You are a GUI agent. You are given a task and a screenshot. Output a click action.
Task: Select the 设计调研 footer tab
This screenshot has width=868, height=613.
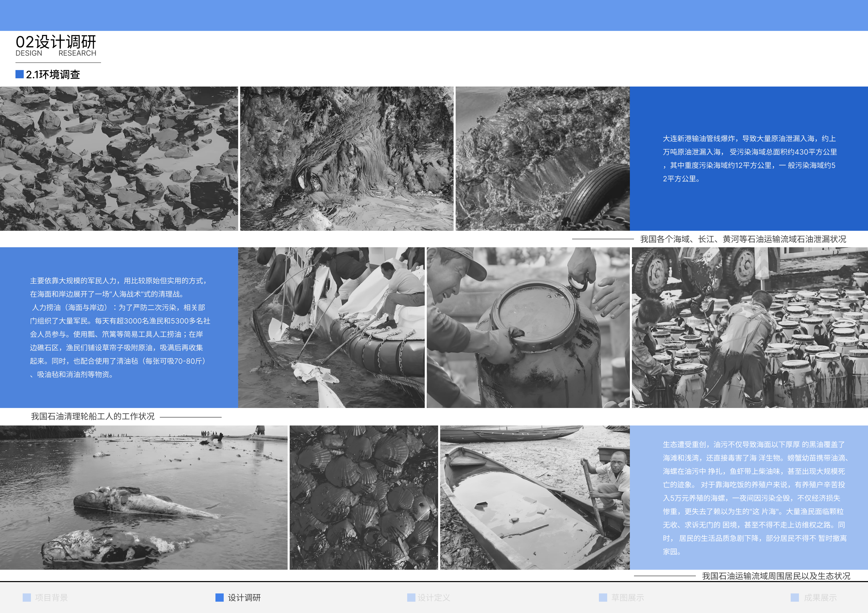coord(244,598)
